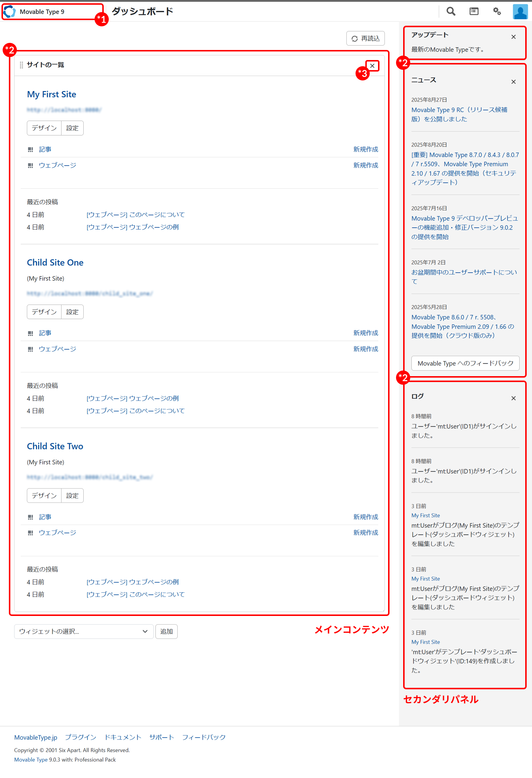Open the site list icon in header
The height and width of the screenshot is (778, 532).
click(474, 12)
